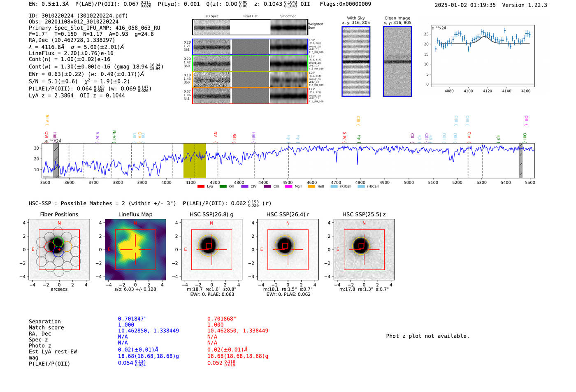The height and width of the screenshot is (392, 576).
Task: Select the Clean Image cutout
Action: 397,61
